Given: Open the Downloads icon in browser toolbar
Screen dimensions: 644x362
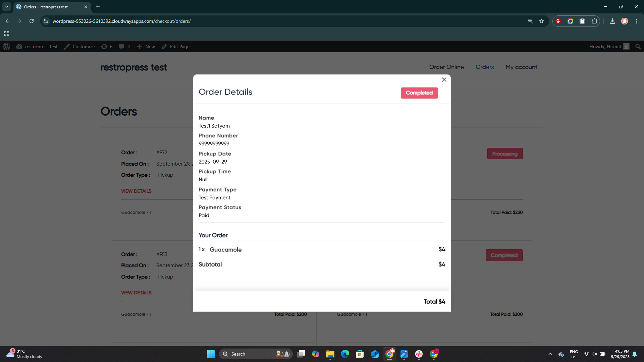Looking at the screenshot, I should (612, 21).
